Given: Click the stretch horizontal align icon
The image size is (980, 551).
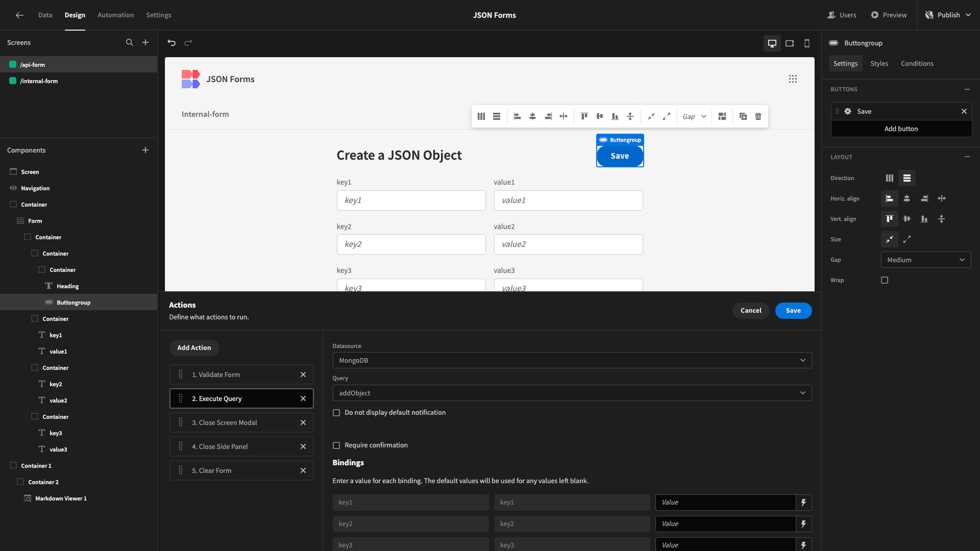Looking at the screenshot, I should point(941,198).
